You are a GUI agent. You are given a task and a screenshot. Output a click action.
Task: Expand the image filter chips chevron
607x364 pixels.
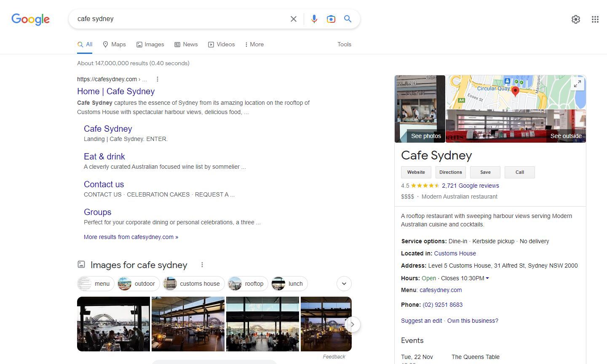[344, 284]
